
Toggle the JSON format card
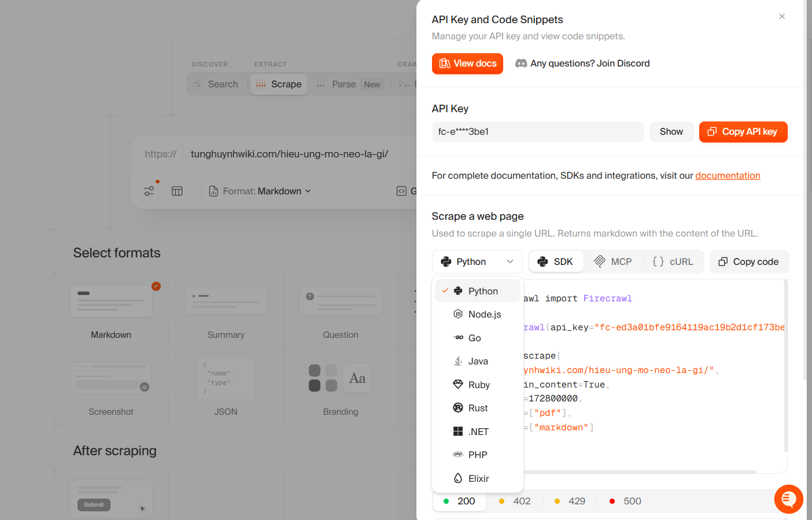click(226, 388)
